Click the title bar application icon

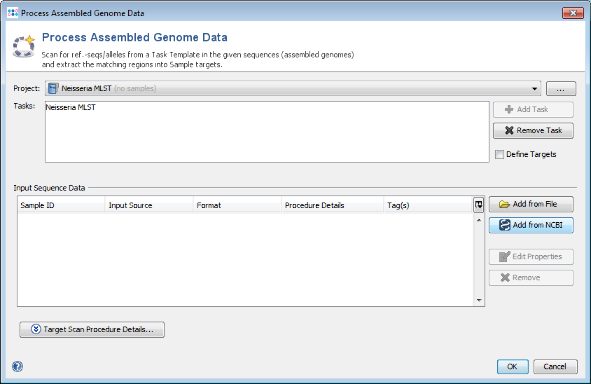coord(12,13)
